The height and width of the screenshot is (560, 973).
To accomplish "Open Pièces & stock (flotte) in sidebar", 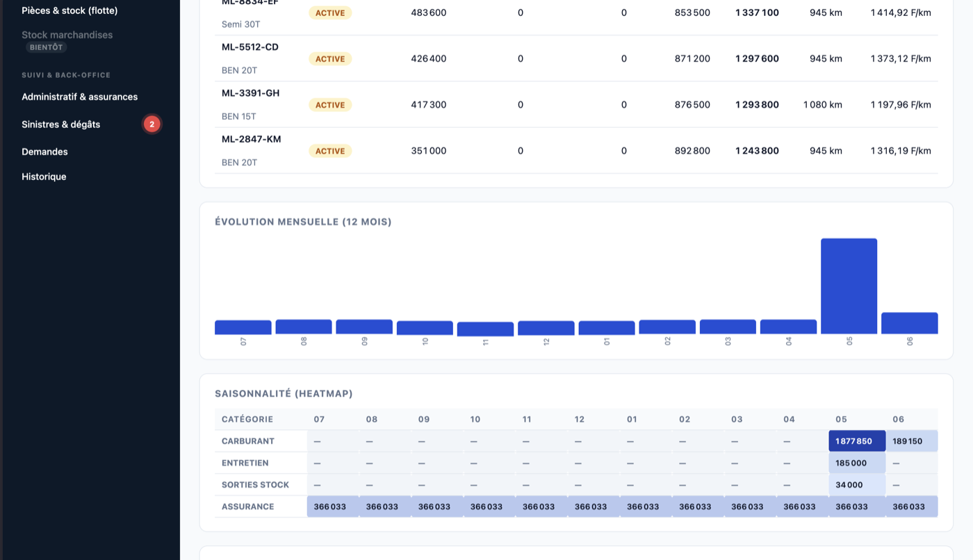I will (69, 10).
